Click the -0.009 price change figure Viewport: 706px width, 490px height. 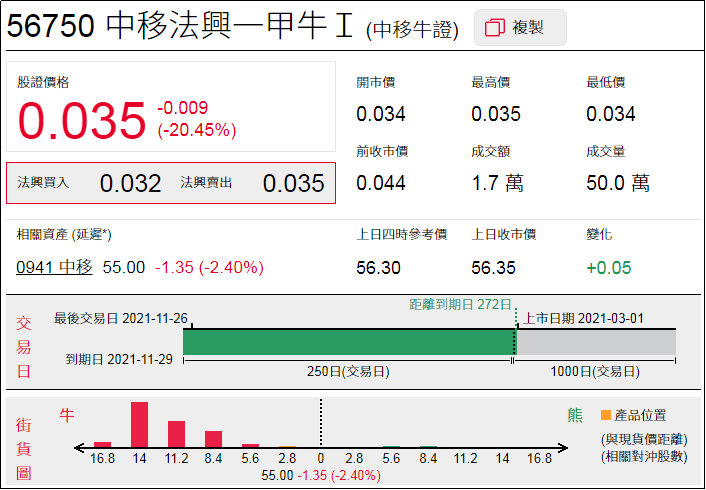[182, 108]
